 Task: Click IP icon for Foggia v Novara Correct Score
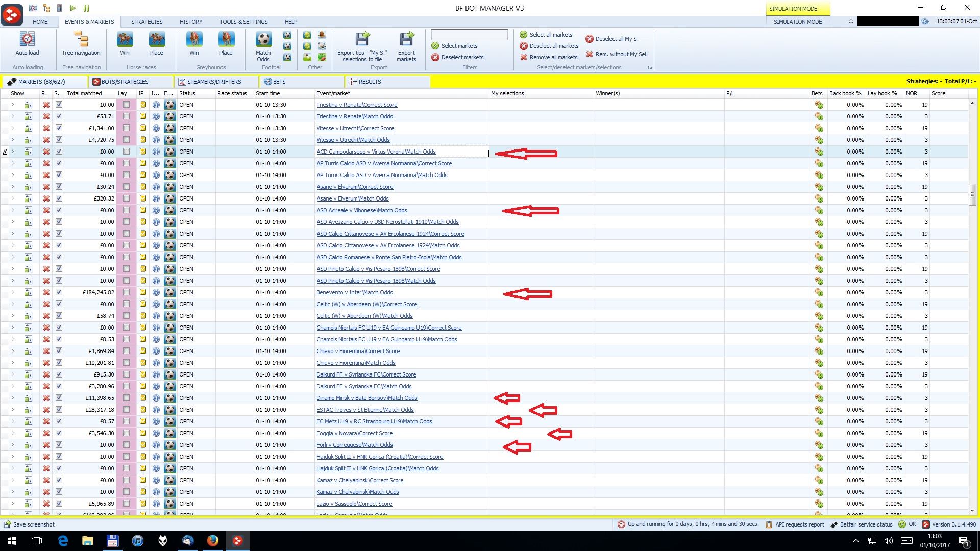tap(143, 433)
